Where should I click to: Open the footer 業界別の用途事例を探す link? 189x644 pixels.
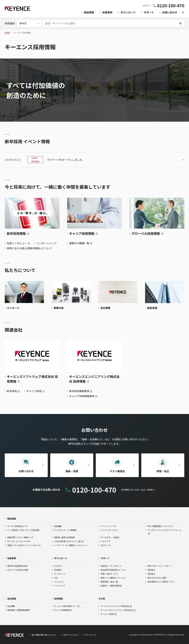click(17, 566)
